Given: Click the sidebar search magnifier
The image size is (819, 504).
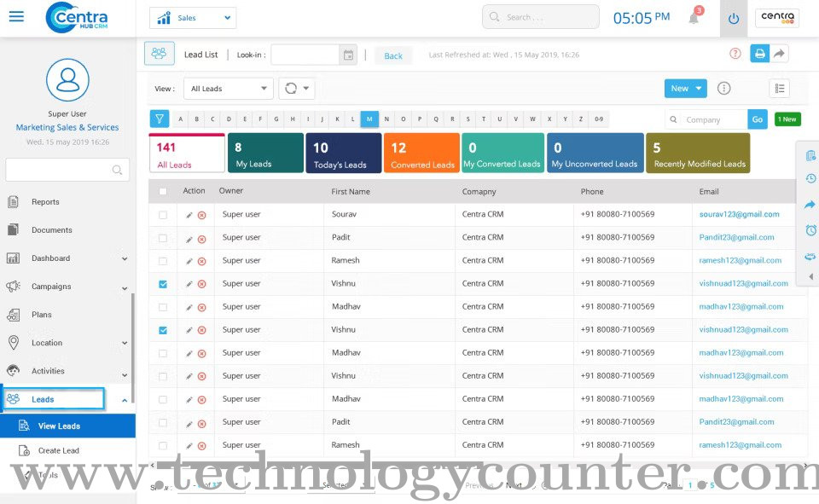Looking at the screenshot, I should [x=117, y=170].
